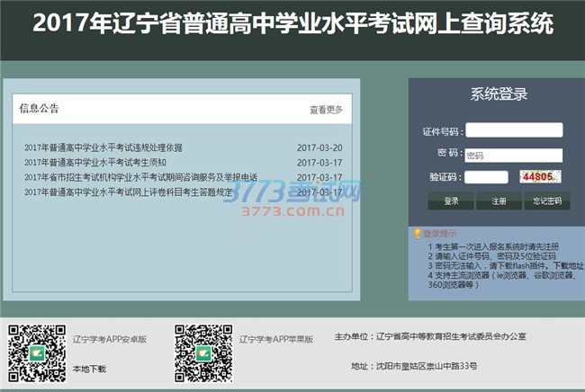
Task: Open the 期间咨询服务及举报电话 announcement
Action: [x=140, y=177]
